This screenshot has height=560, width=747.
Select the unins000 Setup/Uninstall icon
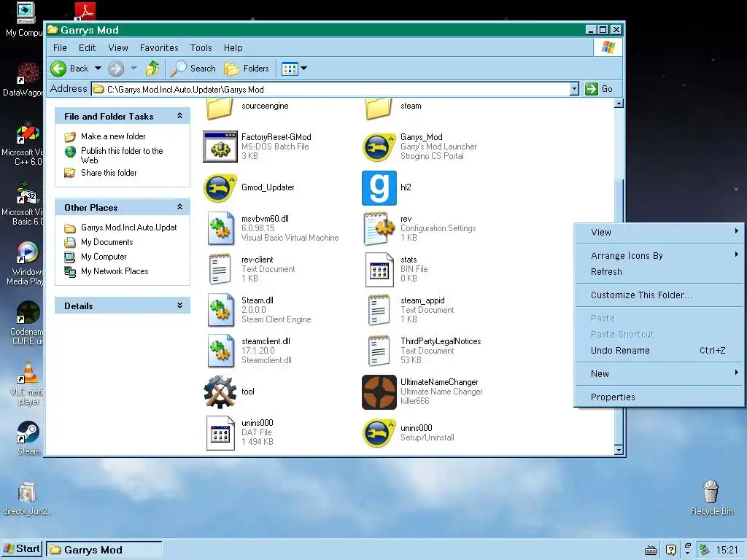click(379, 433)
